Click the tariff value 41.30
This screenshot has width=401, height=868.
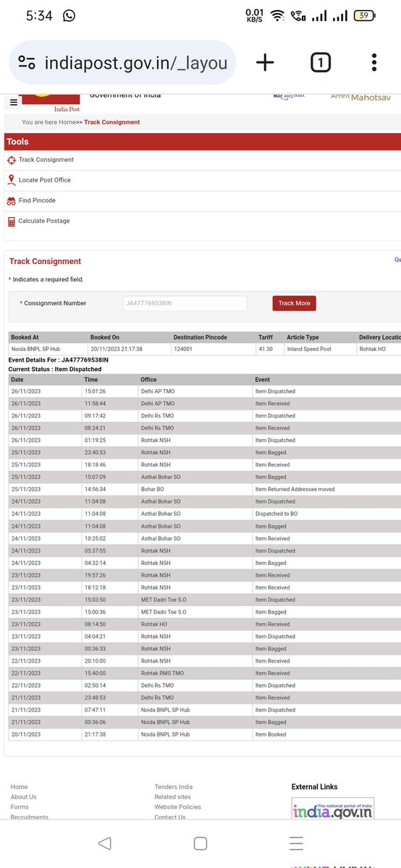pos(265,349)
